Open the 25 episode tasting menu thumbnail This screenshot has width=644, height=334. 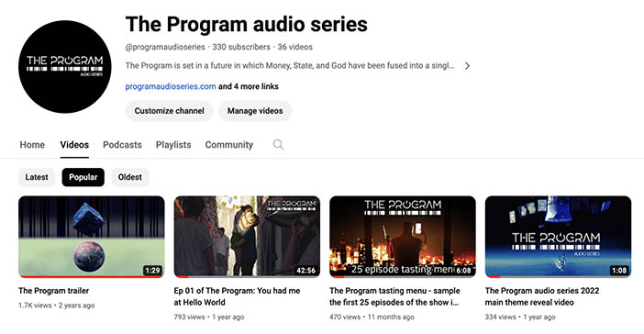[403, 237]
